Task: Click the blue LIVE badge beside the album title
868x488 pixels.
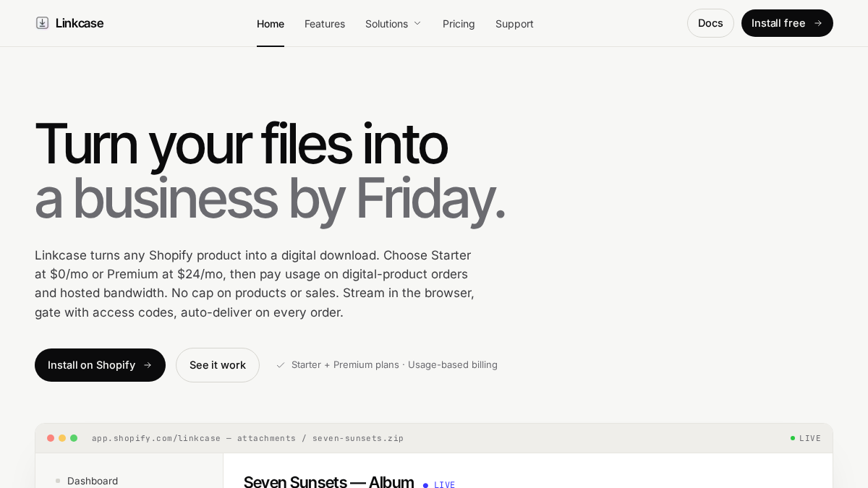Action: click(x=439, y=485)
